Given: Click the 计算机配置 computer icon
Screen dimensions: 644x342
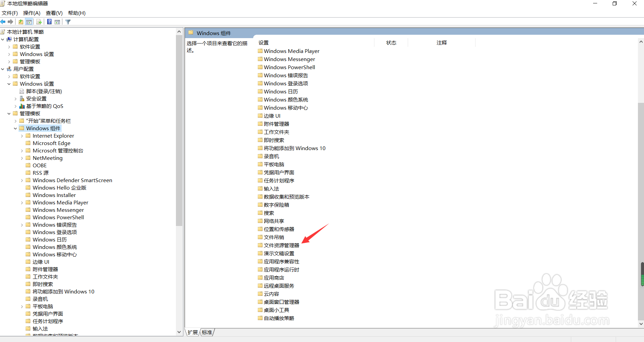Looking at the screenshot, I should tap(9, 39).
